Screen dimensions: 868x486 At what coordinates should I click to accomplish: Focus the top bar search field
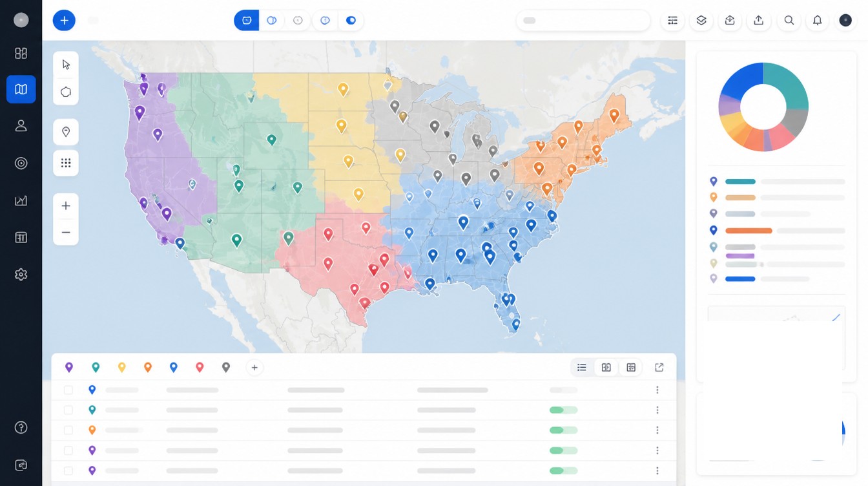click(x=583, y=20)
